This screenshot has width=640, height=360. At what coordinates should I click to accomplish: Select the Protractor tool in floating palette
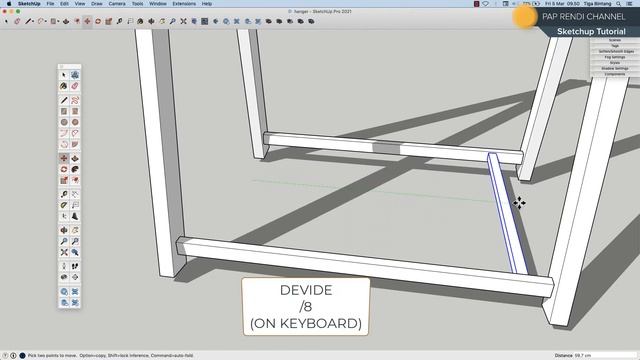click(64, 205)
